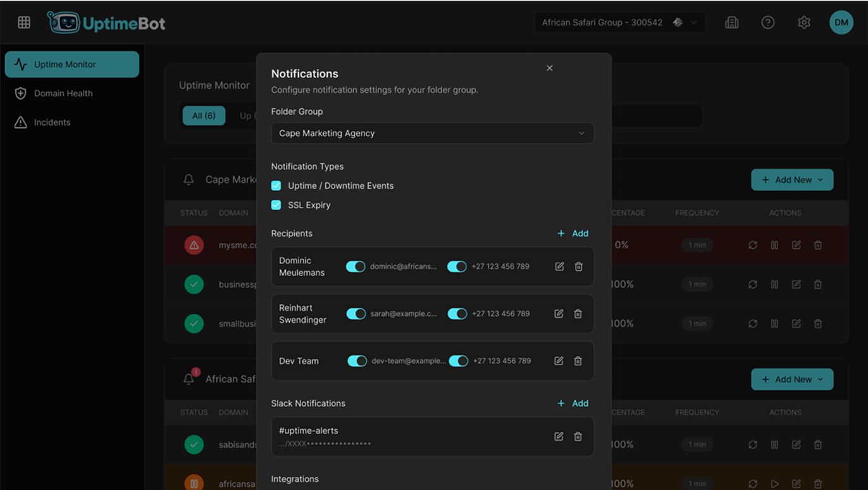Select the All (6) filter tab
This screenshot has width=868, height=490.
point(204,116)
